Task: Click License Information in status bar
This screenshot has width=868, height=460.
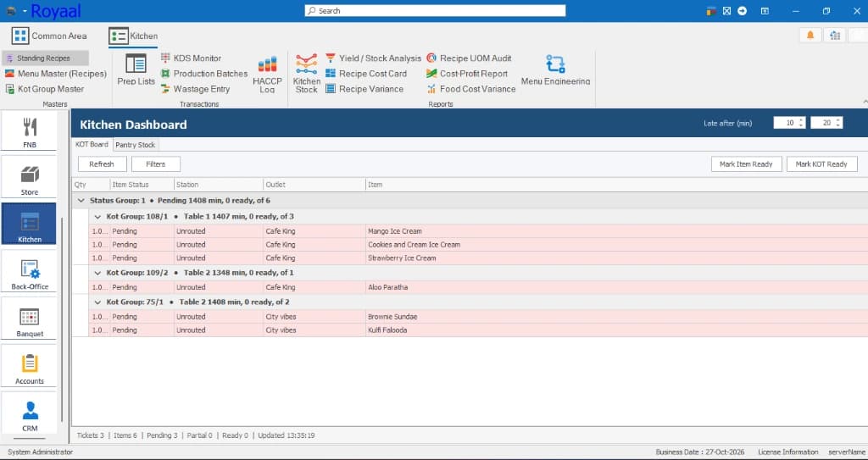Action: point(787,452)
